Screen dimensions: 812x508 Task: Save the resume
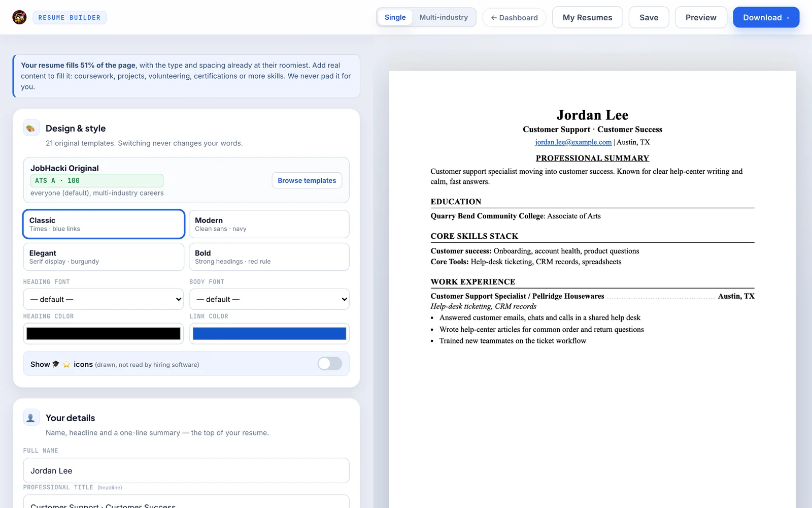(649, 17)
